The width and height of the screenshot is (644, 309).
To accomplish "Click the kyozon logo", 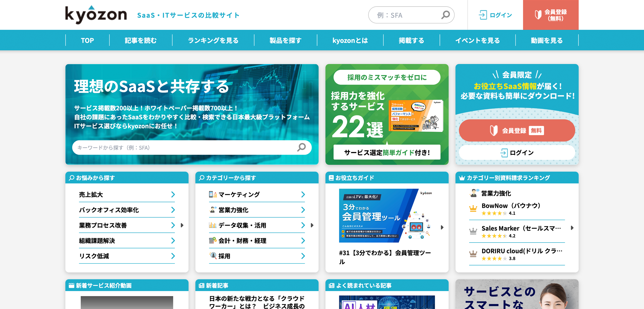I will click(96, 15).
